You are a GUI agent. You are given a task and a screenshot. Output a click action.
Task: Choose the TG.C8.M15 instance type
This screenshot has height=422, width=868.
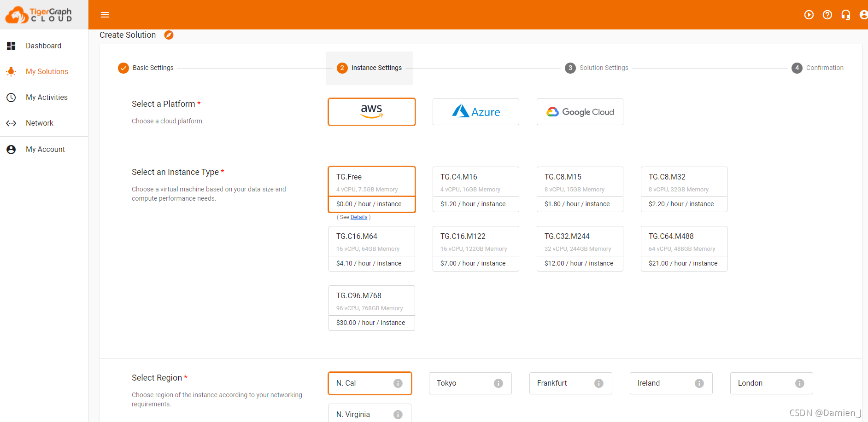coord(580,190)
